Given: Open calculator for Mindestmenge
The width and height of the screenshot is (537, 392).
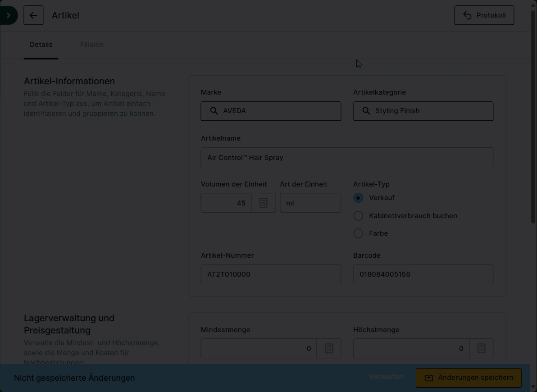Looking at the screenshot, I should [329, 348].
